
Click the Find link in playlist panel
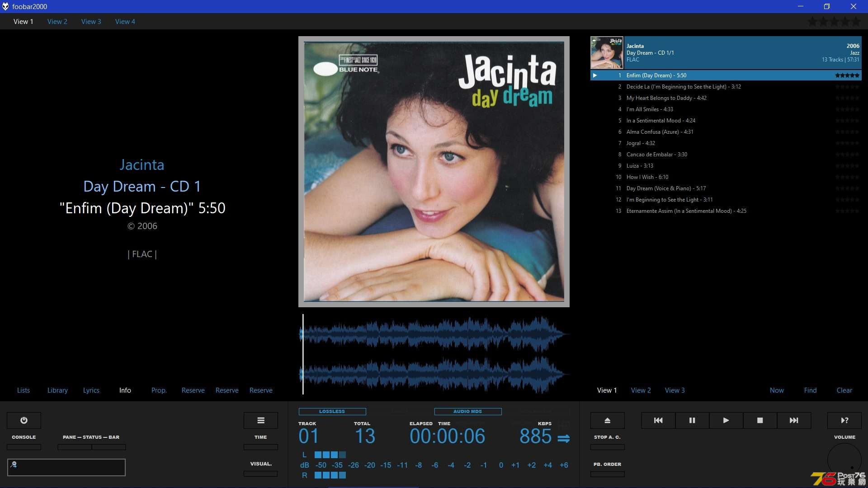(811, 390)
